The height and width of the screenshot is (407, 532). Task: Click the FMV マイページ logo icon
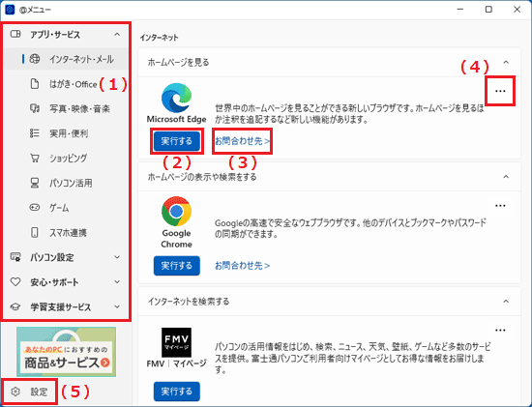click(x=176, y=342)
